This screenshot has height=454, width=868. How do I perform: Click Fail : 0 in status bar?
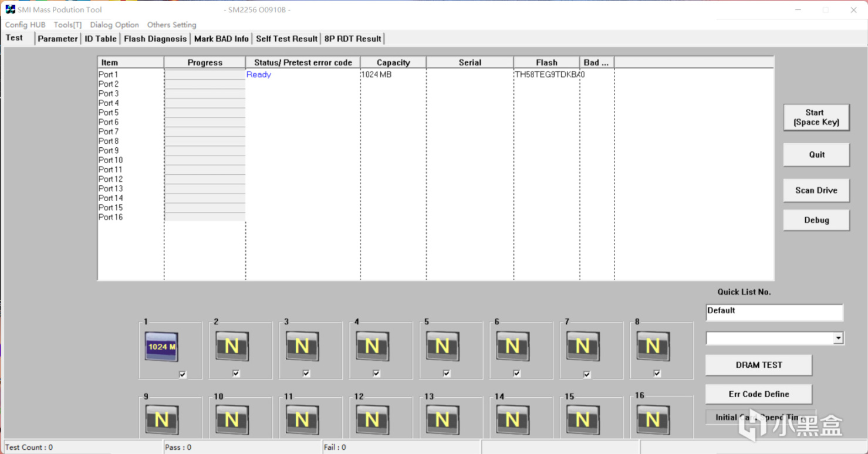pos(335,447)
